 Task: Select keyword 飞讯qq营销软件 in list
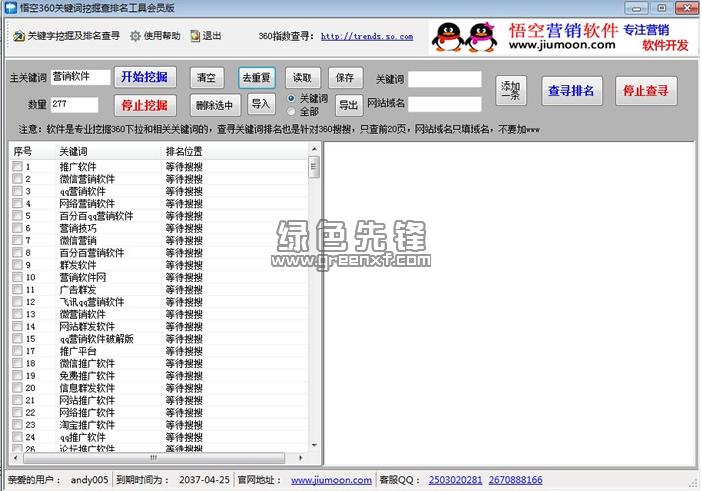[92, 302]
